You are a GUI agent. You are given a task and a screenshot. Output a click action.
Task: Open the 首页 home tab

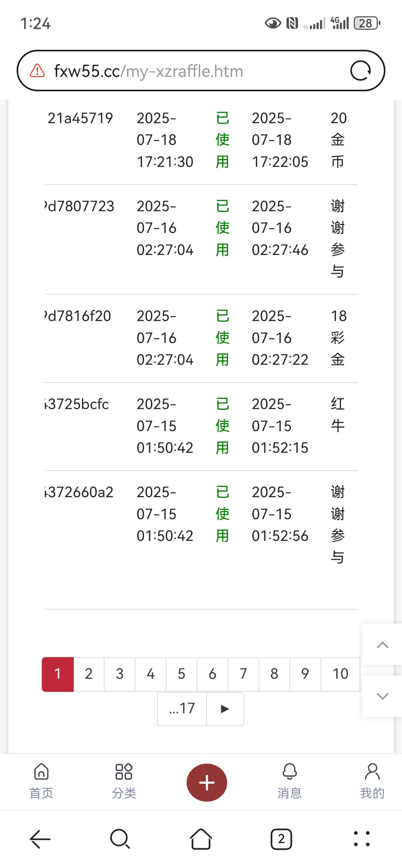[x=41, y=780]
